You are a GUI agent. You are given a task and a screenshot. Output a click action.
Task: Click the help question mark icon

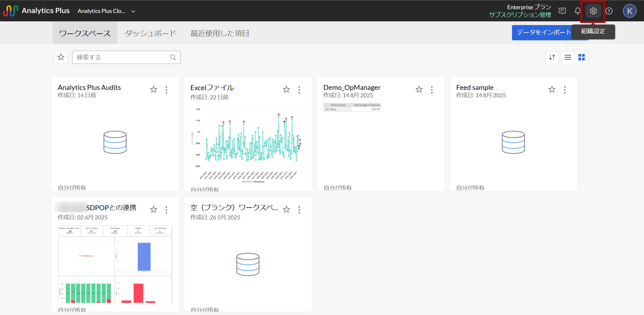609,11
